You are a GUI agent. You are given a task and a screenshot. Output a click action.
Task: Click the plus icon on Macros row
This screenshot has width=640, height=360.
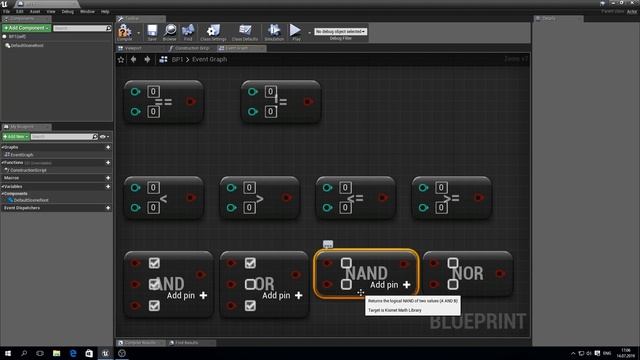click(x=108, y=178)
